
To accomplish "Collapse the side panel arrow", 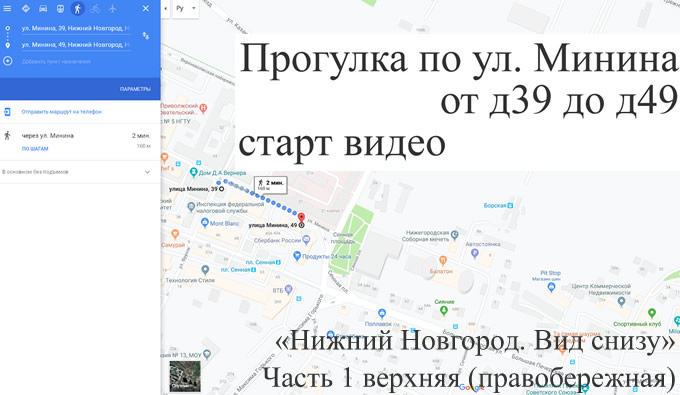I will 165,9.
